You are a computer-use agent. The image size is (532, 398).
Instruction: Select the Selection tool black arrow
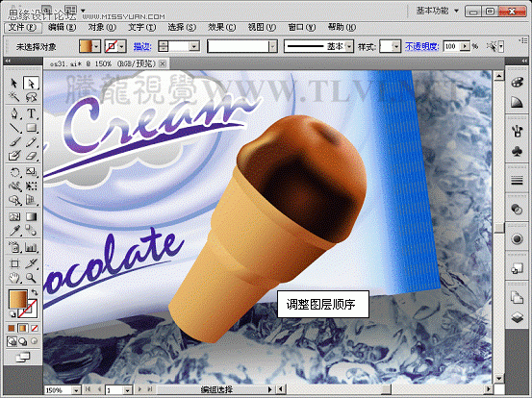coord(13,83)
